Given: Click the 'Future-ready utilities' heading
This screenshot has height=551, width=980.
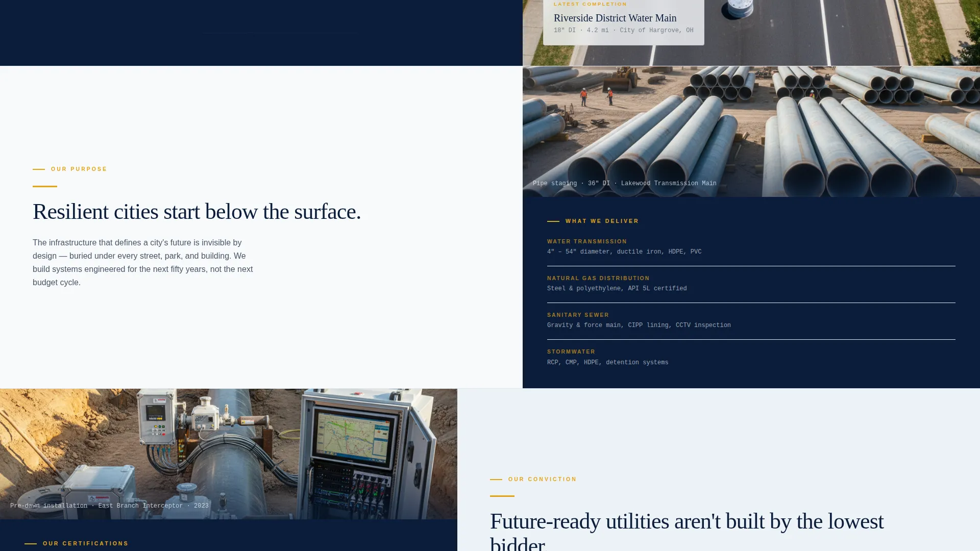Looking at the screenshot, I should pyautogui.click(x=687, y=531).
